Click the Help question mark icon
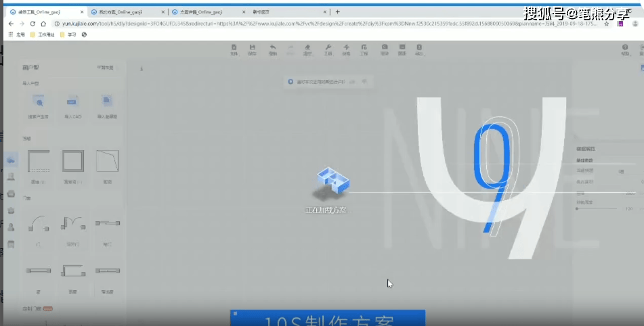This screenshot has height=326, width=644. coord(625,48)
